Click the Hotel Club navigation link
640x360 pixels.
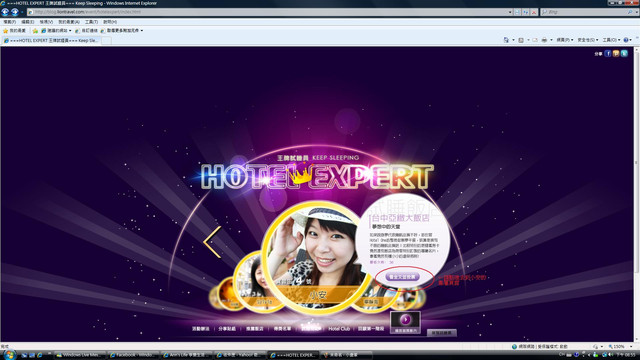339,329
